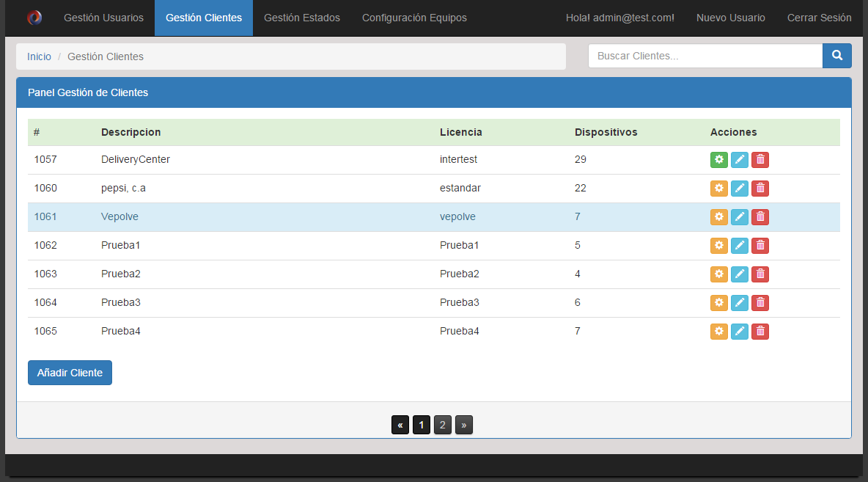
Task: Select the DeliveryCenter description cell
Action: pos(135,159)
